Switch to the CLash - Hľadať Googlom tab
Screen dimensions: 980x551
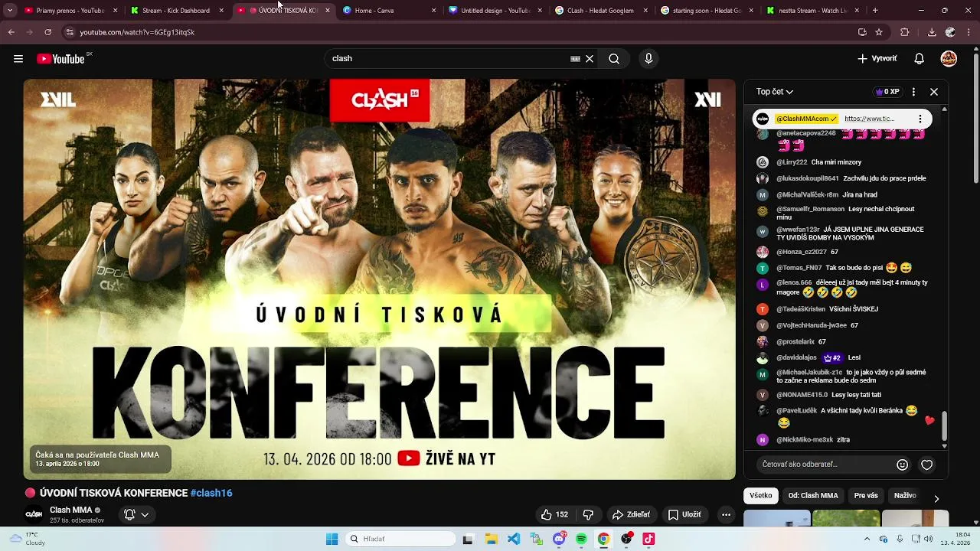click(600, 11)
